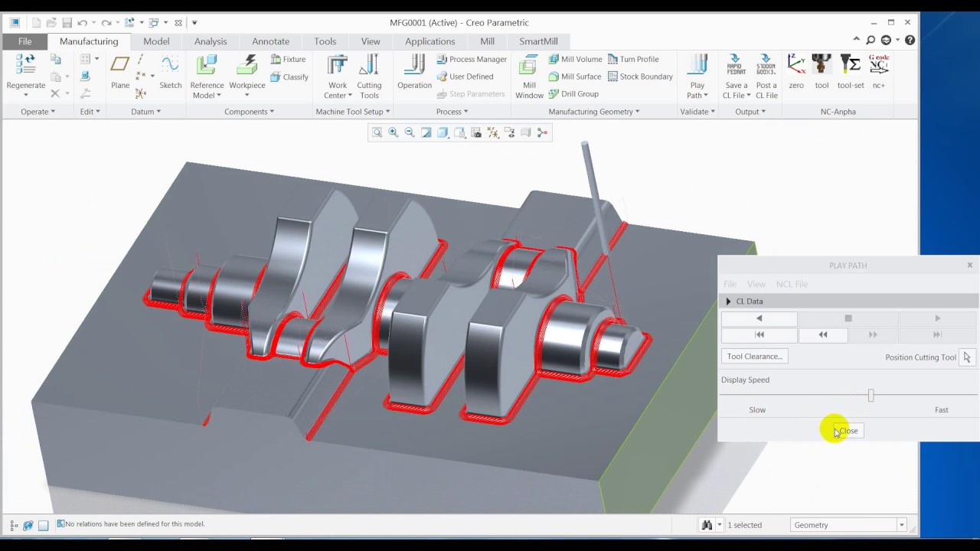Switch to the SmartMill tab
The image size is (980, 551).
538,41
